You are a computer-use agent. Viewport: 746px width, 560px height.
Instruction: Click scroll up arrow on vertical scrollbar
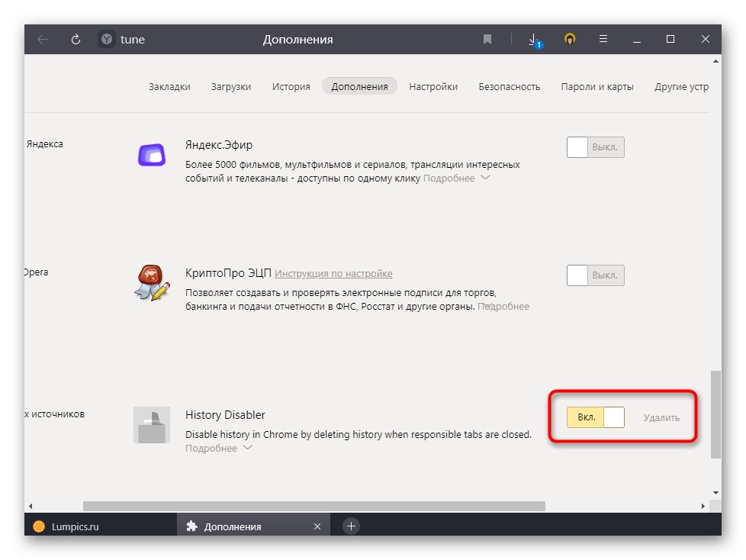(x=715, y=61)
